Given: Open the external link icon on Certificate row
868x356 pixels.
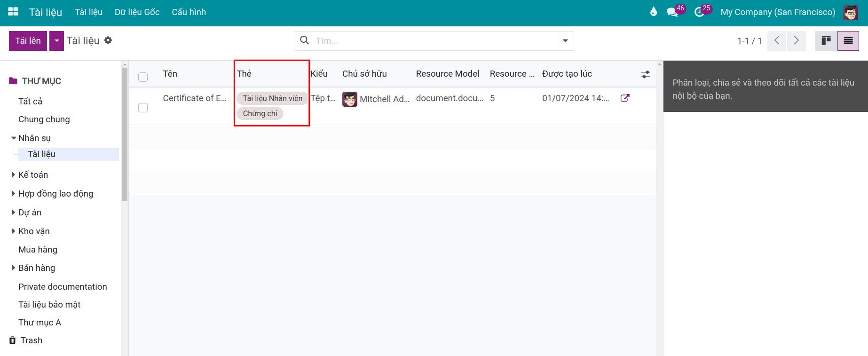Looking at the screenshot, I should click(x=625, y=98).
